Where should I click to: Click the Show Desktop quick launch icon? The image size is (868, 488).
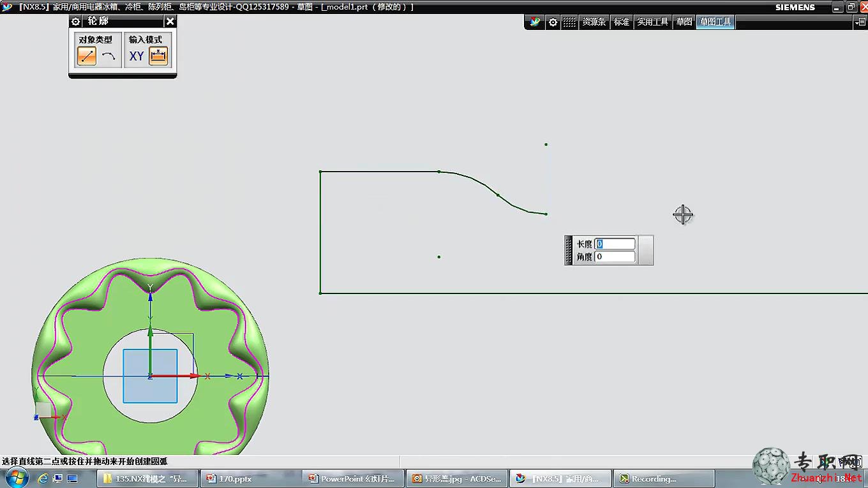pos(72,478)
